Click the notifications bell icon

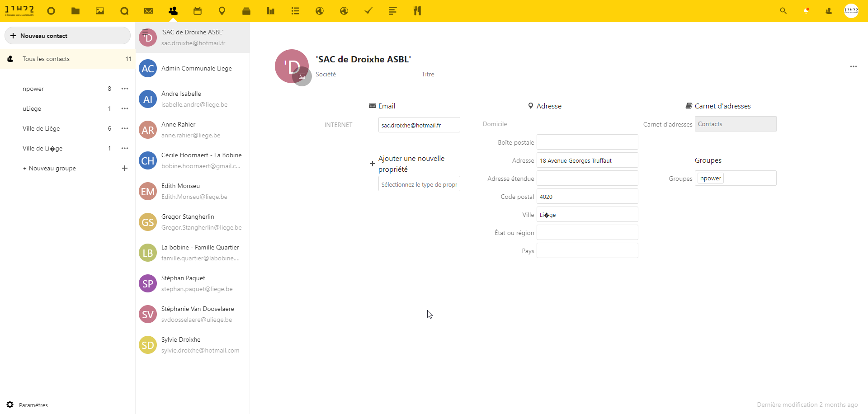806,11
